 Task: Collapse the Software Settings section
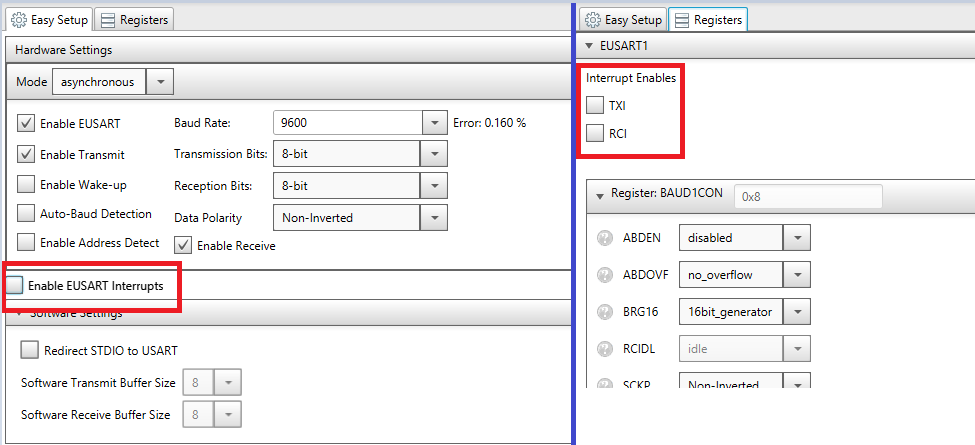pos(19,314)
